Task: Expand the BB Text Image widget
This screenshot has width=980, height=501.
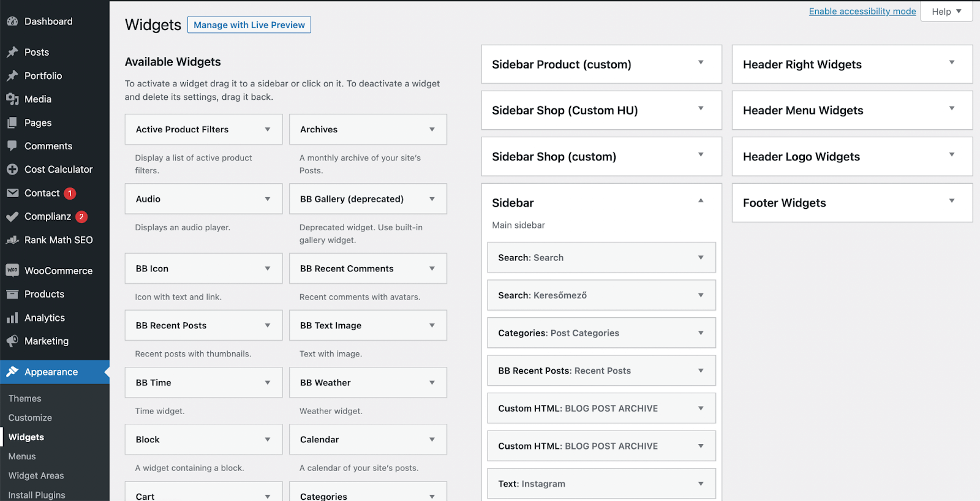Action: click(432, 325)
